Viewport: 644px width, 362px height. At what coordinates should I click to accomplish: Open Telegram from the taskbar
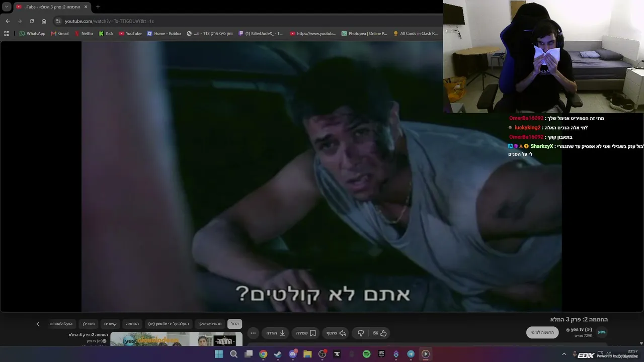click(x=411, y=354)
